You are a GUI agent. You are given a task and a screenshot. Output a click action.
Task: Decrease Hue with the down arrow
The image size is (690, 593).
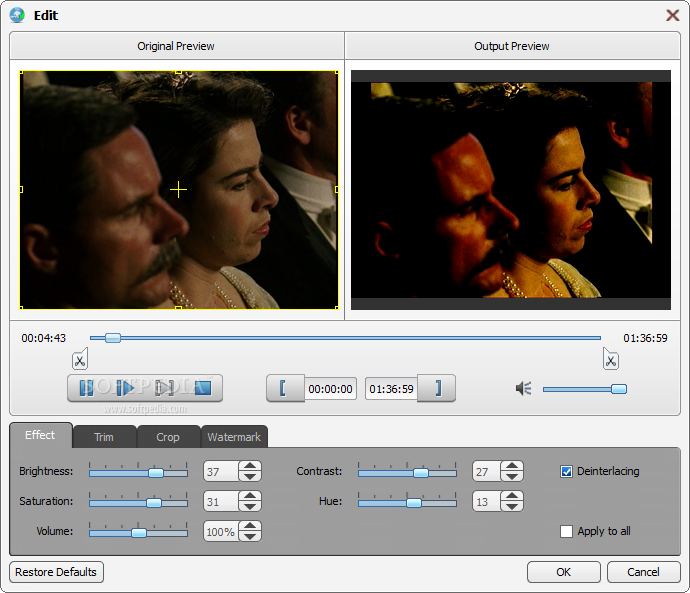click(x=512, y=506)
